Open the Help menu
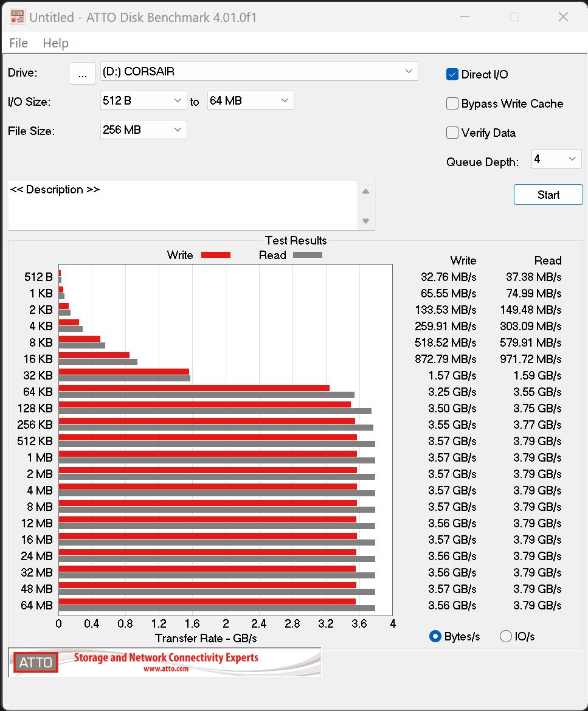This screenshot has width=588, height=711. (55, 43)
